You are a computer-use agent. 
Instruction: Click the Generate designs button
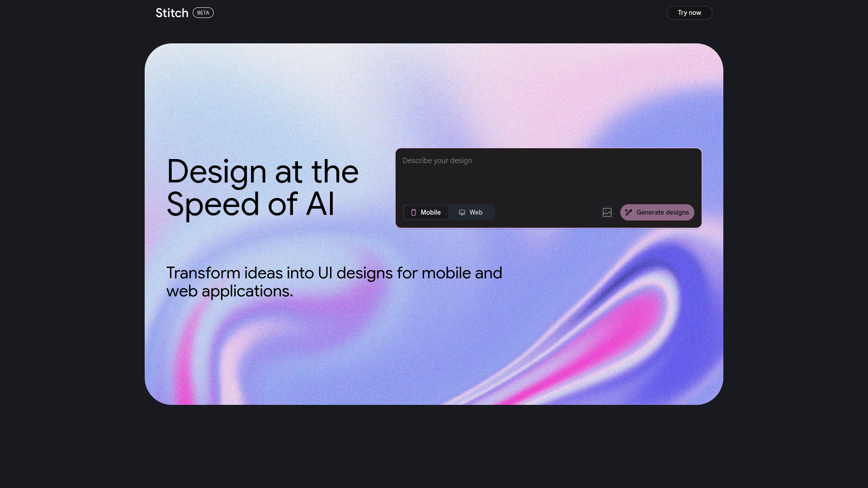coord(657,212)
